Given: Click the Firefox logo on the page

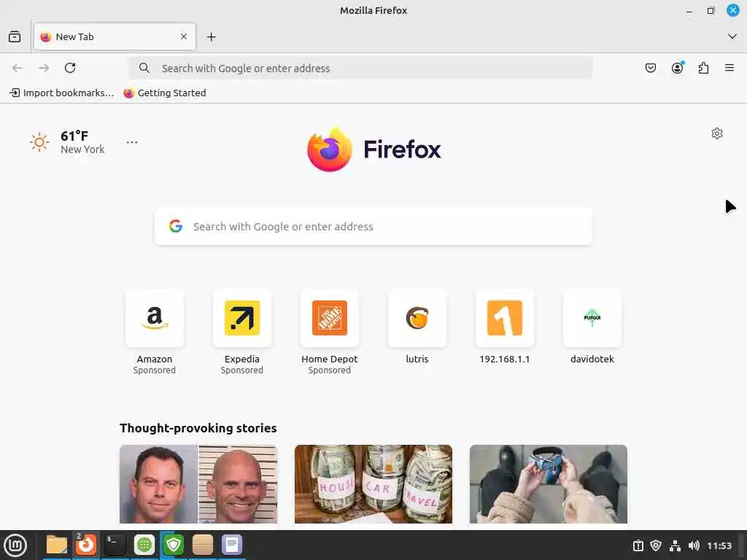Looking at the screenshot, I should (x=374, y=149).
